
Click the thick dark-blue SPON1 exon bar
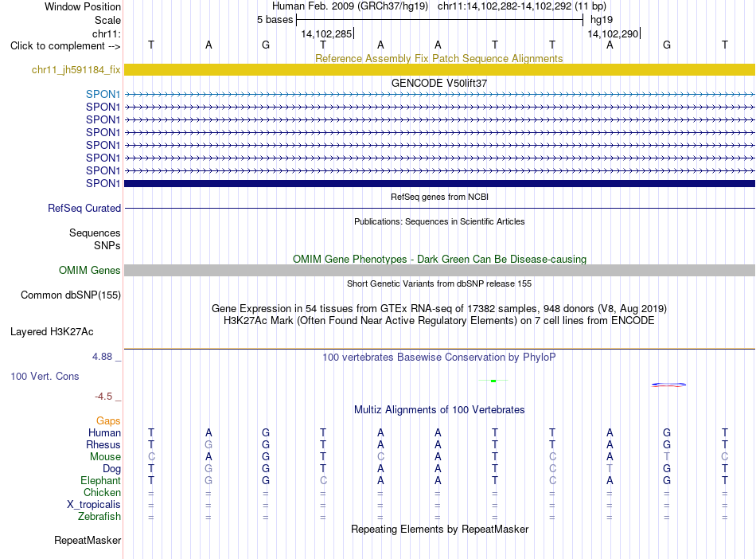(439, 183)
